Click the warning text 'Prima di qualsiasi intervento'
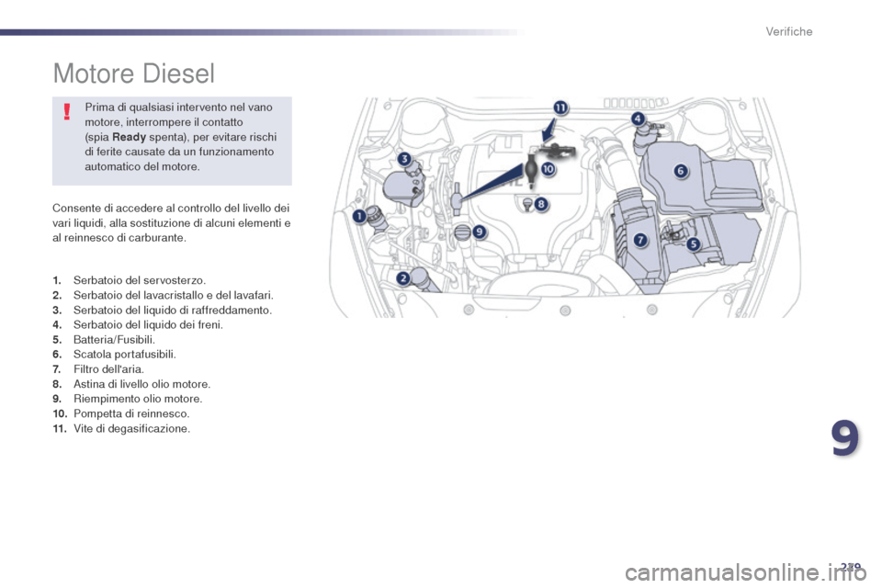882x588 pixels. coord(181,137)
